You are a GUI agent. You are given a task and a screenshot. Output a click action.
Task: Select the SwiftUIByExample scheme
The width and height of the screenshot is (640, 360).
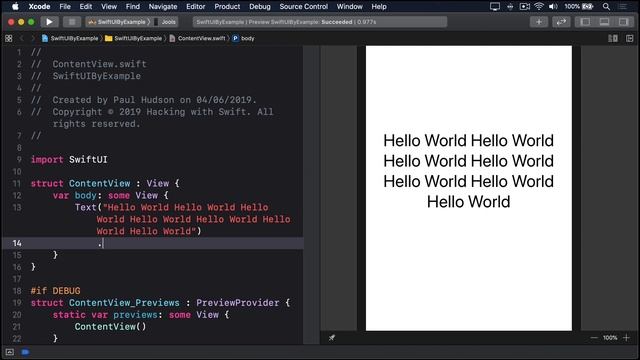(118, 22)
